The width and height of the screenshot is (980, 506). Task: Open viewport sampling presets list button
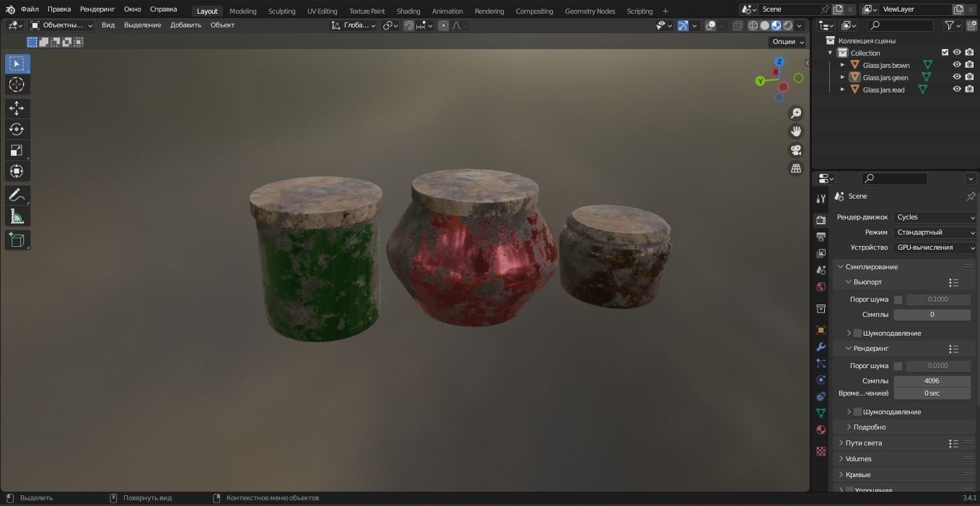click(953, 283)
